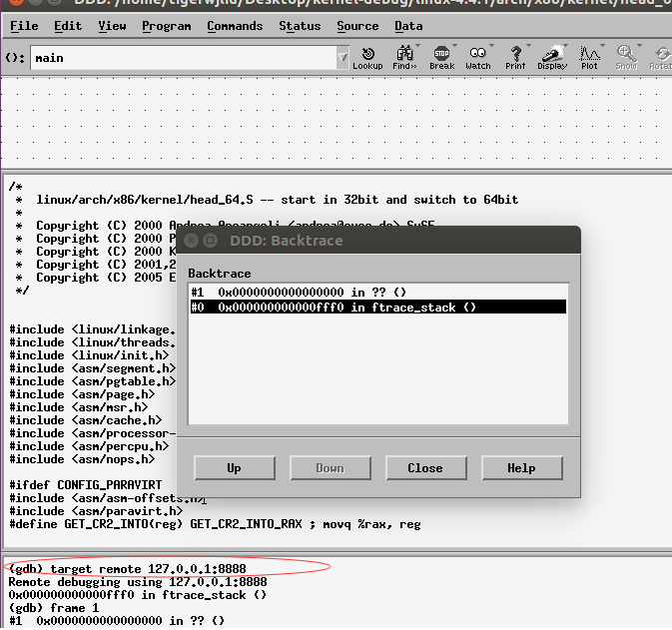Open the File menu
The width and height of the screenshot is (672, 630).
coord(24,26)
